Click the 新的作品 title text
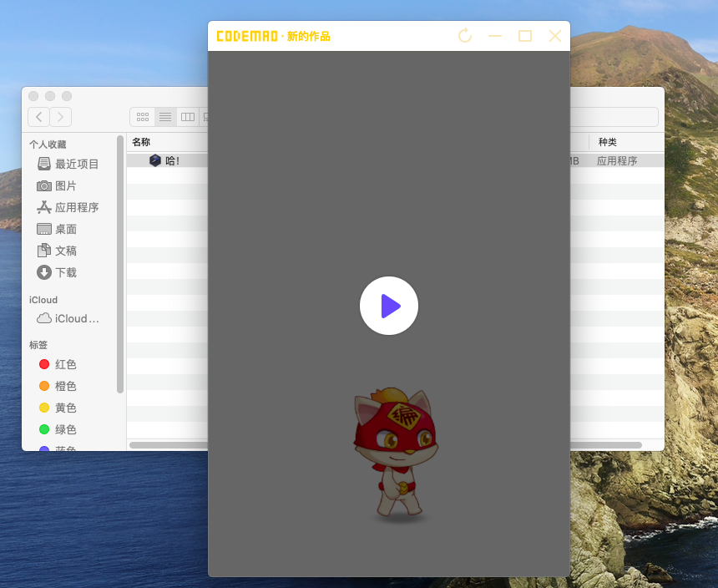718x588 pixels. coord(309,36)
